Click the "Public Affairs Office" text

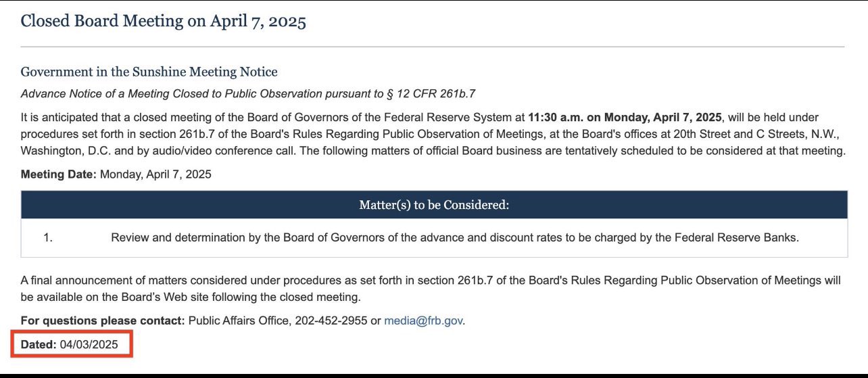(238, 321)
